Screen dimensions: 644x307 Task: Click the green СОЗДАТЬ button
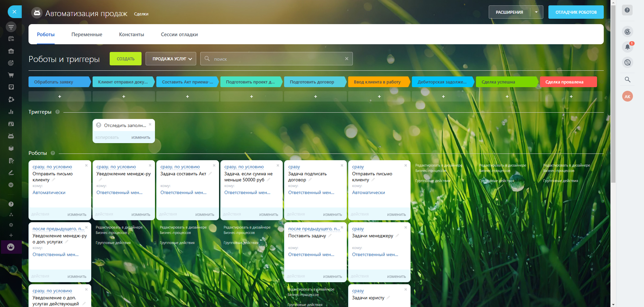coord(125,59)
